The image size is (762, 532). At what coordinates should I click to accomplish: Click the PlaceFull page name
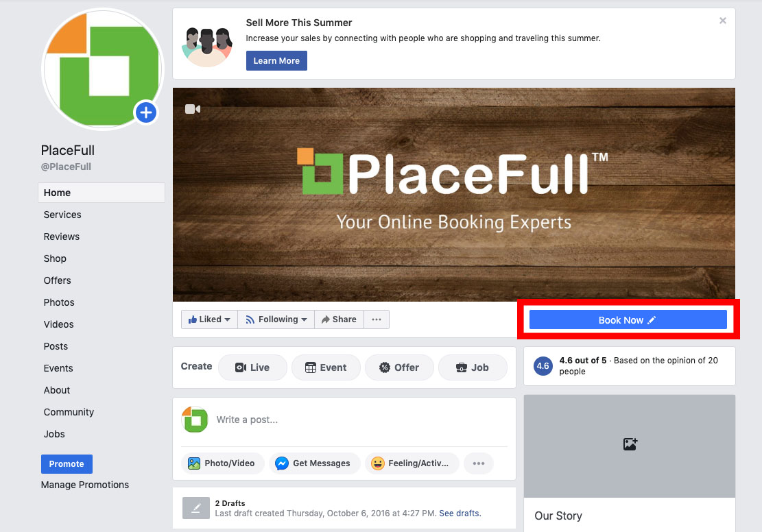click(67, 150)
